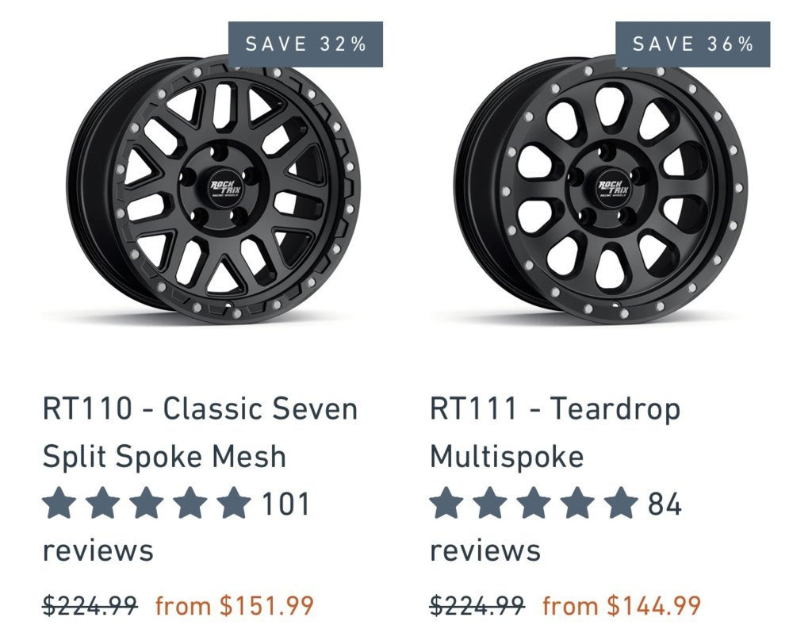Open RT111 - Teardrop Multispoke title link

tap(555, 432)
